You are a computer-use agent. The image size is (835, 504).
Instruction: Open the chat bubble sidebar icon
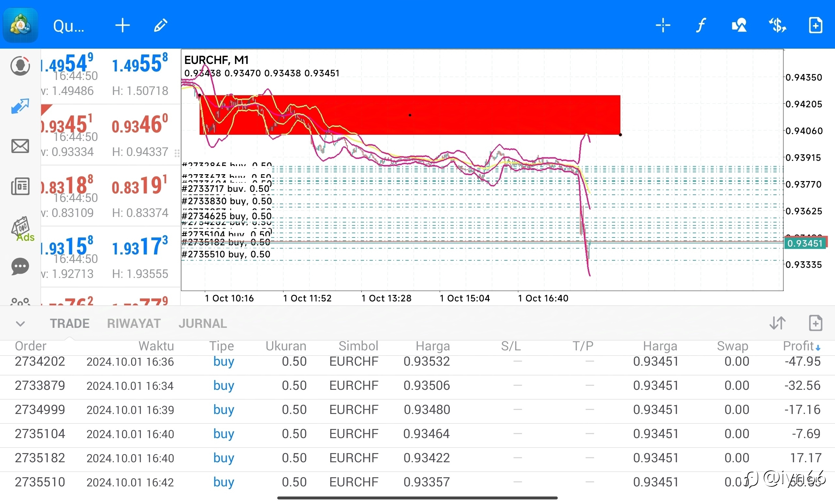pyautogui.click(x=20, y=267)
